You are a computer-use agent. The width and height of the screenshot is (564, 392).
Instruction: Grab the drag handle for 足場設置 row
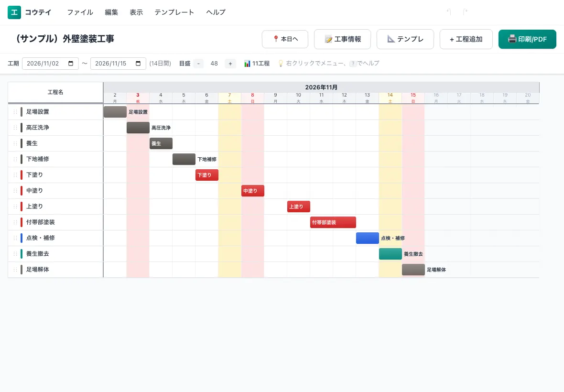[15, 112]
